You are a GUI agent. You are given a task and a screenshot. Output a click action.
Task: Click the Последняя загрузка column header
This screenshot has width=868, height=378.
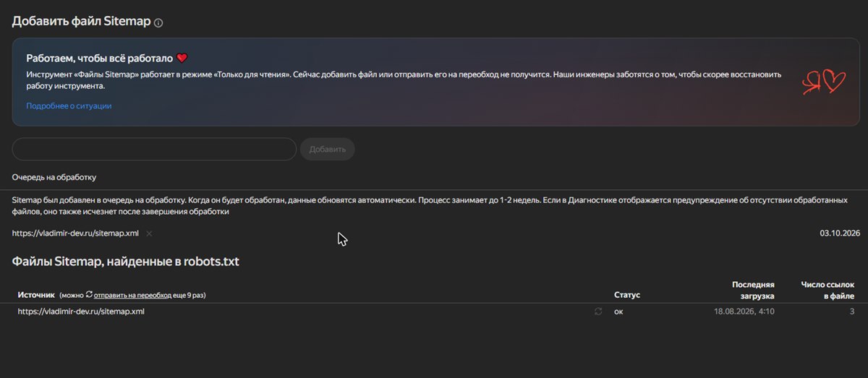753,290
